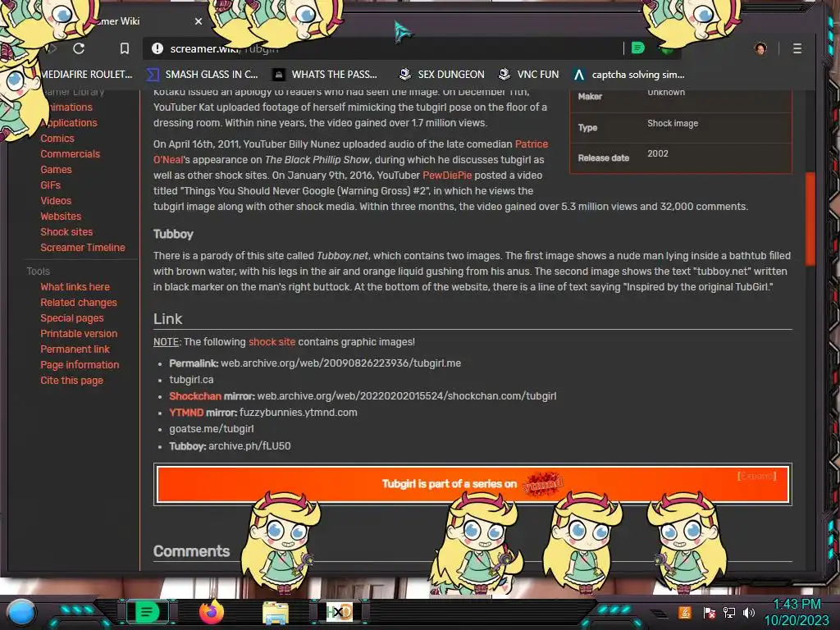Image resolution: width=840 pixels, height=630 pixels.
Task: Open the MEDIAFIRE ROULET... bookmark
Action: (86, 75)
